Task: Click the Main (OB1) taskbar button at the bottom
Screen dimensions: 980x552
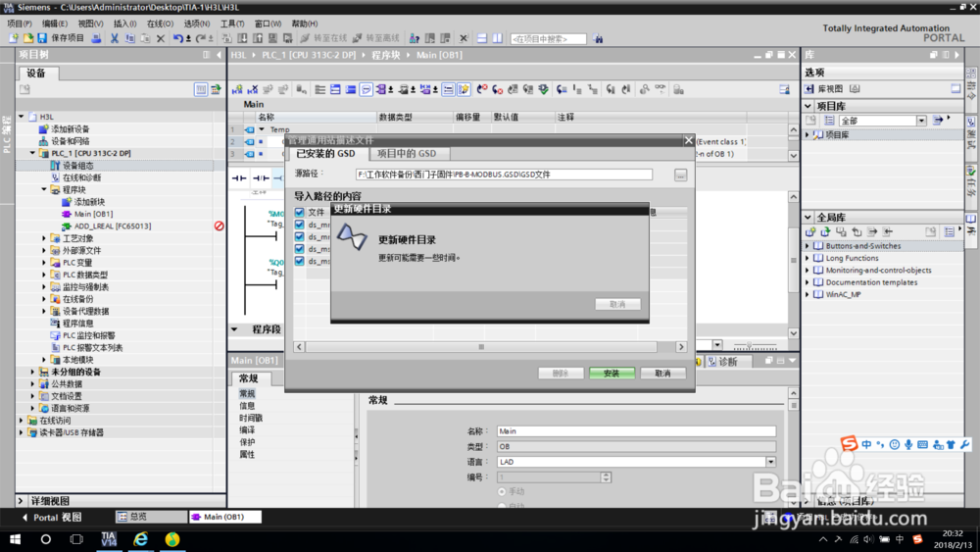Action: 224,517
